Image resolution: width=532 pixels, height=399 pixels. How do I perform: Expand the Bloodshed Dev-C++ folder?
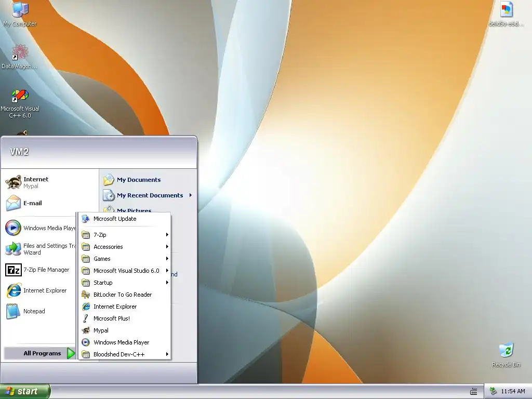(x=125, y=354)
